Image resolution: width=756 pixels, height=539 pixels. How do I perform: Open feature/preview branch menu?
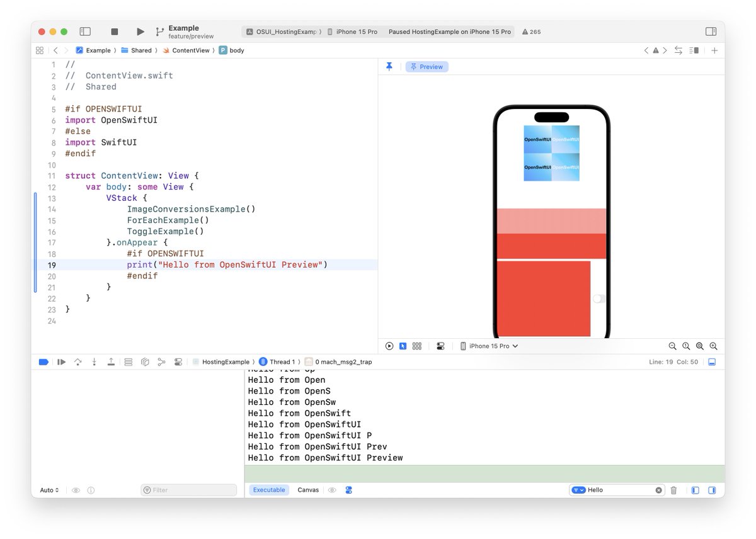[190, 37]
